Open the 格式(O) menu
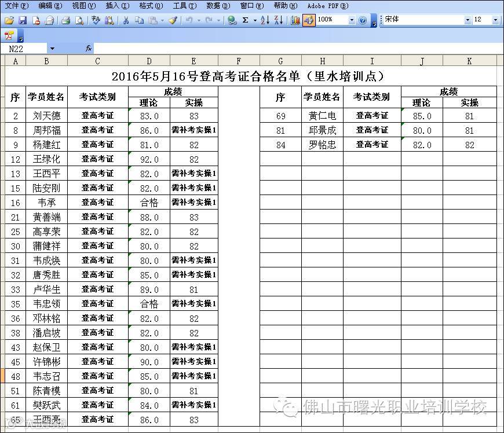Image resolution: width=504 pixels, height=433 pixels. tap(151, 6)
